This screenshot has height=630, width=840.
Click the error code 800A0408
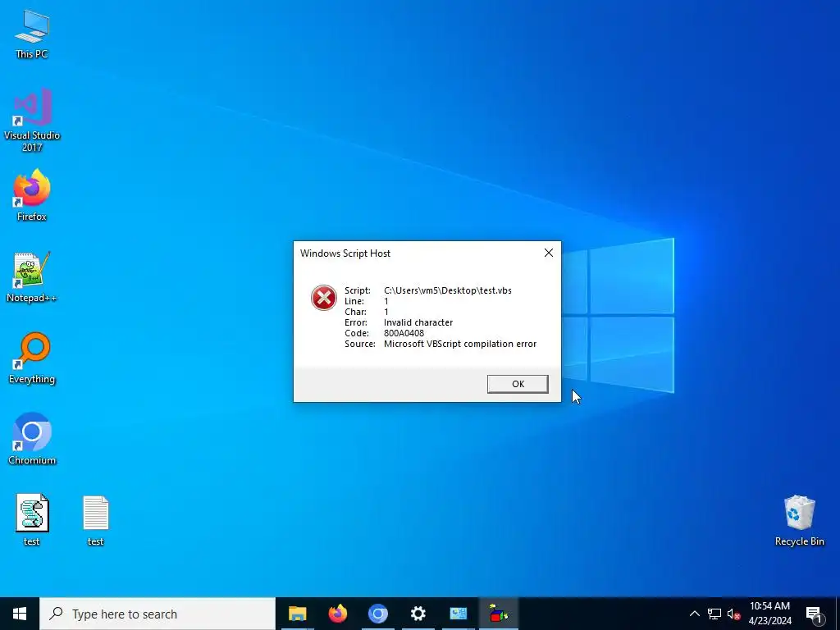(404, 333)
